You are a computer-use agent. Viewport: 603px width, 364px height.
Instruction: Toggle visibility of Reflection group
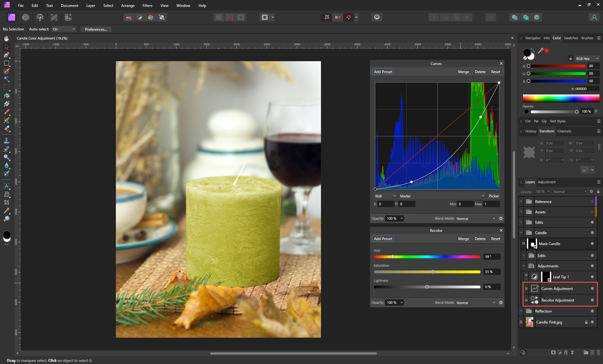click(x=592, y=311)
